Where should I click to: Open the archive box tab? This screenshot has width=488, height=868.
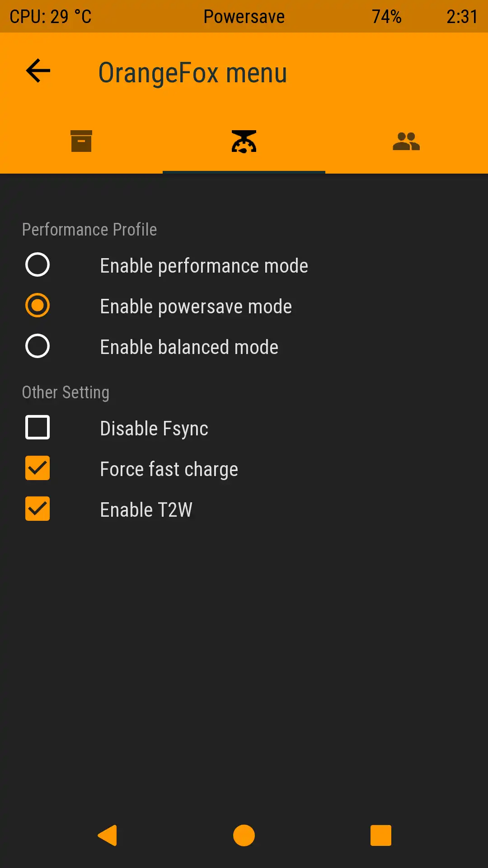pos(81,141)
